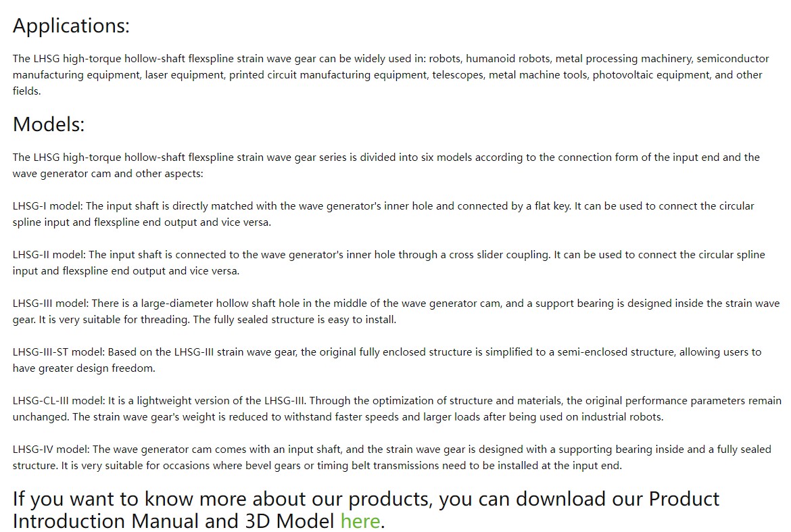Click the green 'here' download link

coord(360,521)
